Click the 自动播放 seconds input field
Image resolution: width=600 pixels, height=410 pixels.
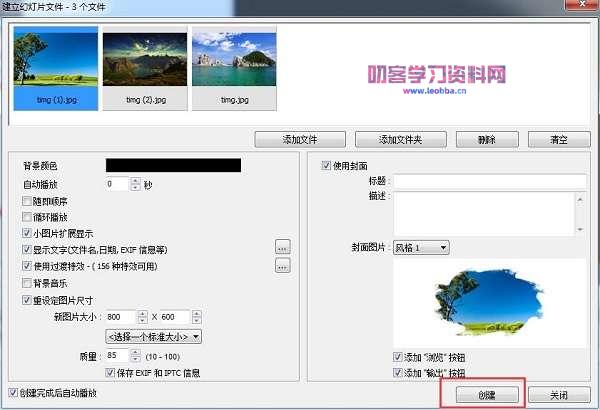117,184
